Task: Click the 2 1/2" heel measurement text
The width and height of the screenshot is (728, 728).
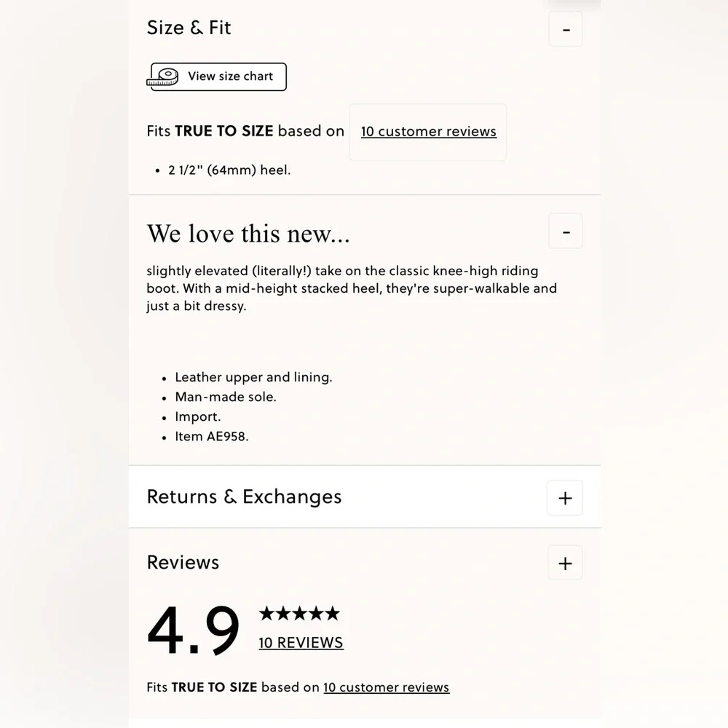Action: coord(229,170)
